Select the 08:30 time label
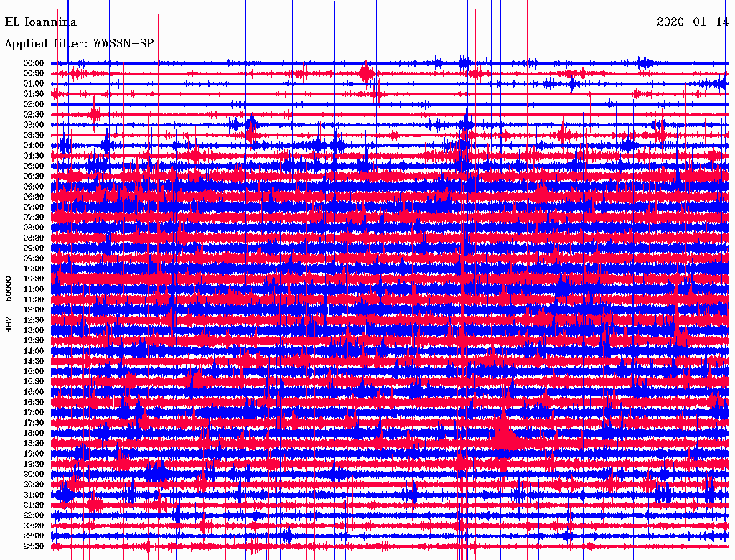The height and width of the screenshot is (560, 735). pos(33,238)
